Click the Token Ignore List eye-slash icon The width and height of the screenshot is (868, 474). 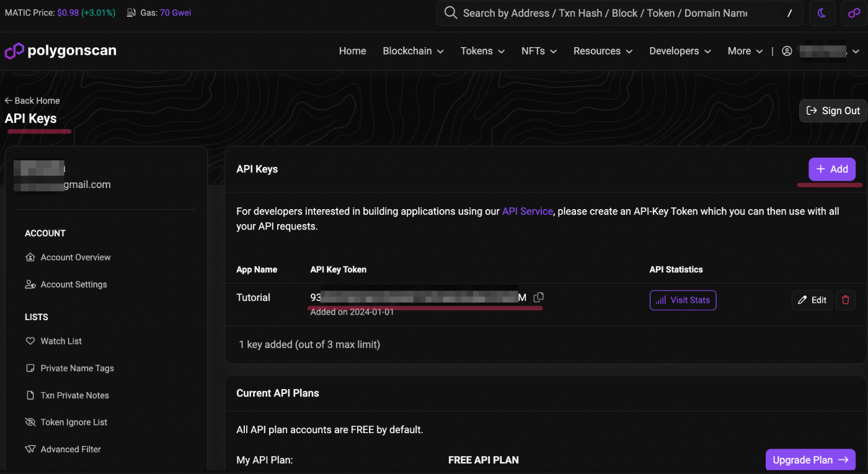30,423
